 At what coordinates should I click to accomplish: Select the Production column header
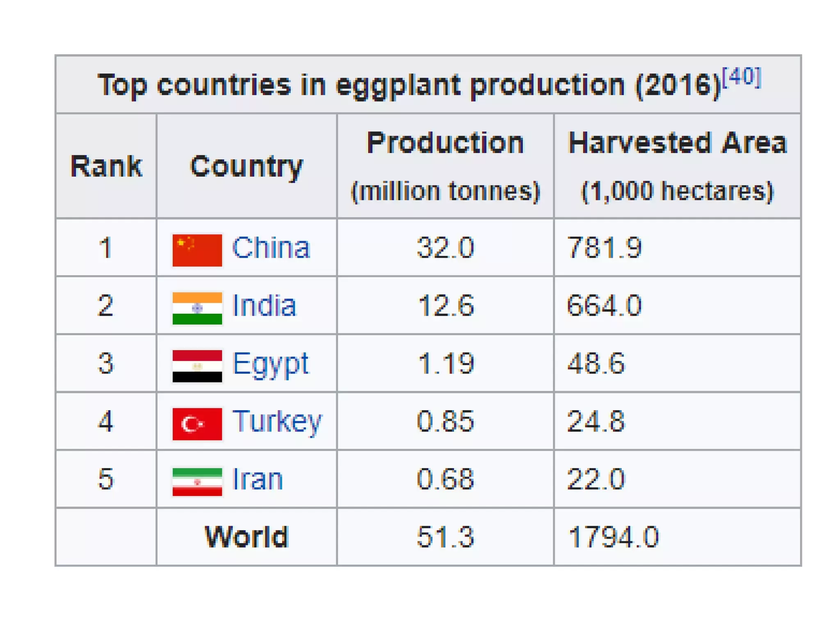(x=445, y=143)
